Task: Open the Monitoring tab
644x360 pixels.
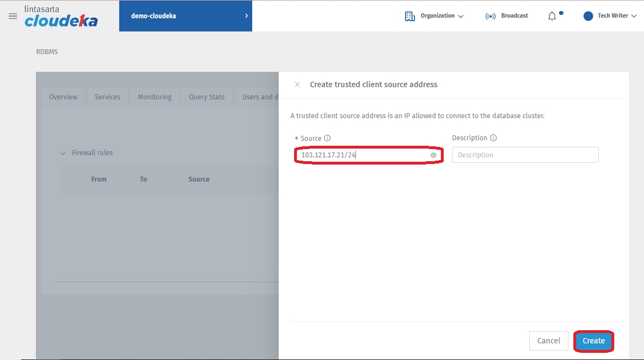Action: tap(155, 97)
